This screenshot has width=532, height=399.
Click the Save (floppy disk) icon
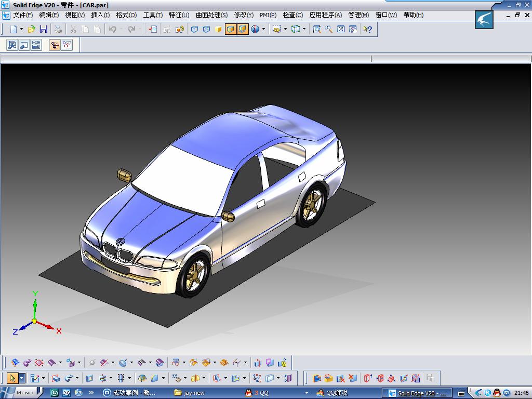point(44,30)
